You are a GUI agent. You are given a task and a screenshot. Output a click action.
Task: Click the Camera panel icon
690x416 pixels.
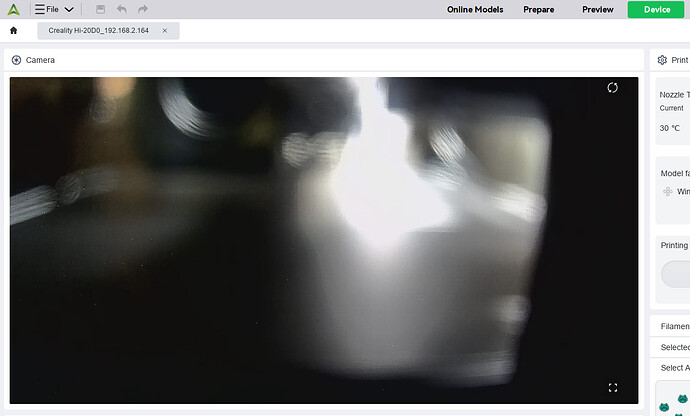point(16,60)
